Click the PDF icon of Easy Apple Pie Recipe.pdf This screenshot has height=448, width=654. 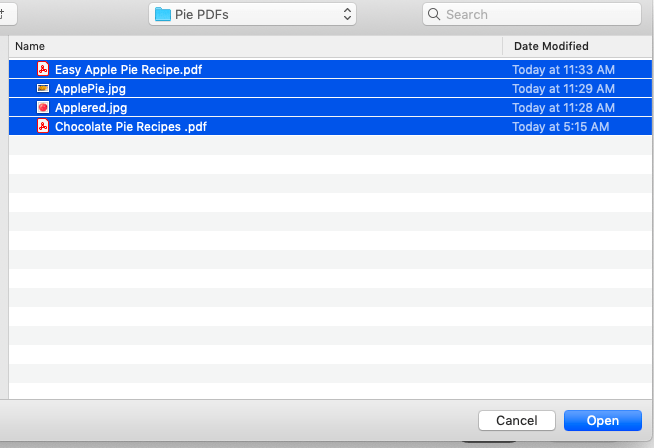[x=43, y=69]
